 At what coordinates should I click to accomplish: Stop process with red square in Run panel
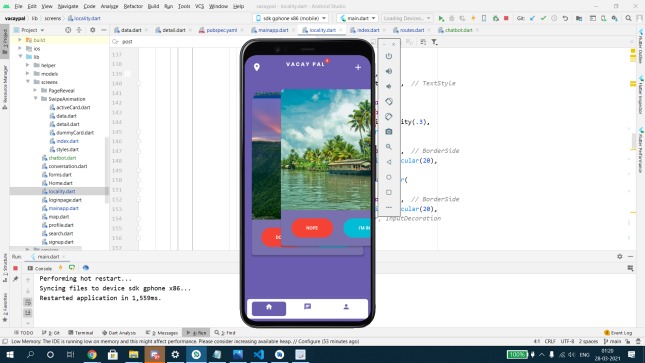(x=16, y=268)
